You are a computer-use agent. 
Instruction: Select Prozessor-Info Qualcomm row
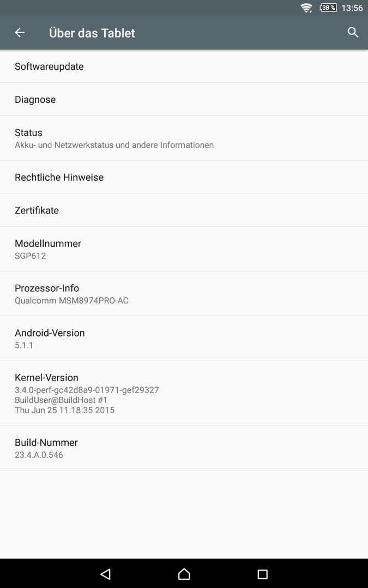click(184, 293)
